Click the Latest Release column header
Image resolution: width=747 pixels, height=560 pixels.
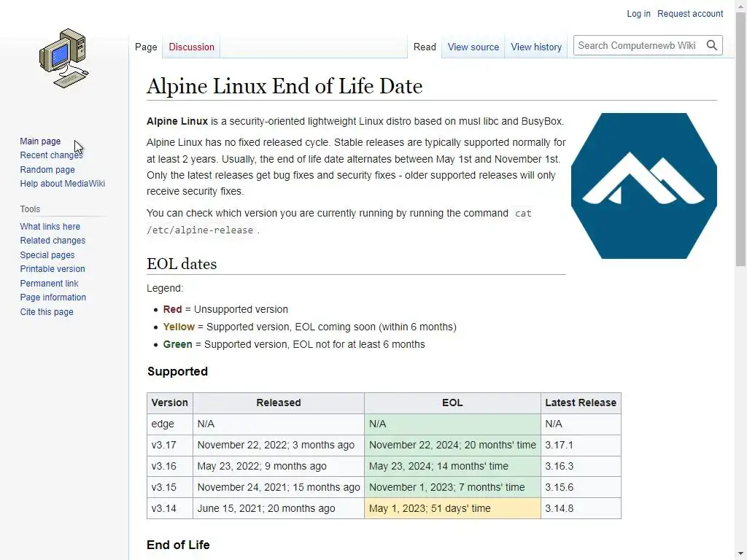[x=581, y=402]
